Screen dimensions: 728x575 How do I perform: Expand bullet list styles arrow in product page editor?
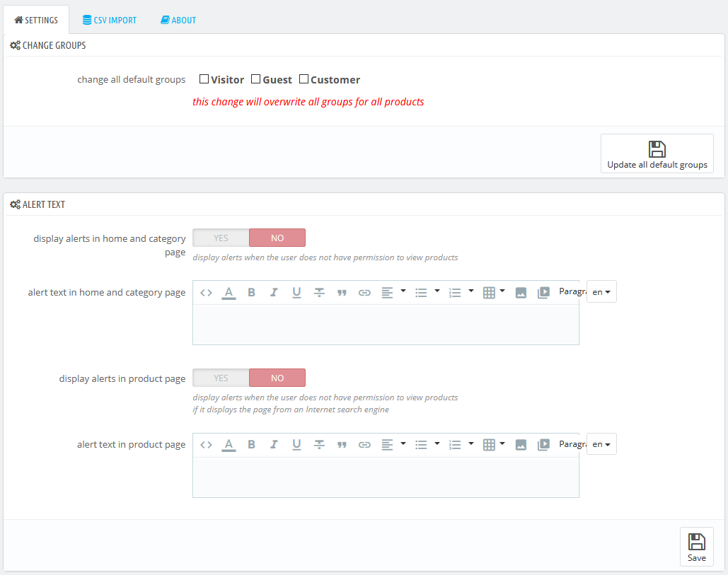[x=437, y=443]
